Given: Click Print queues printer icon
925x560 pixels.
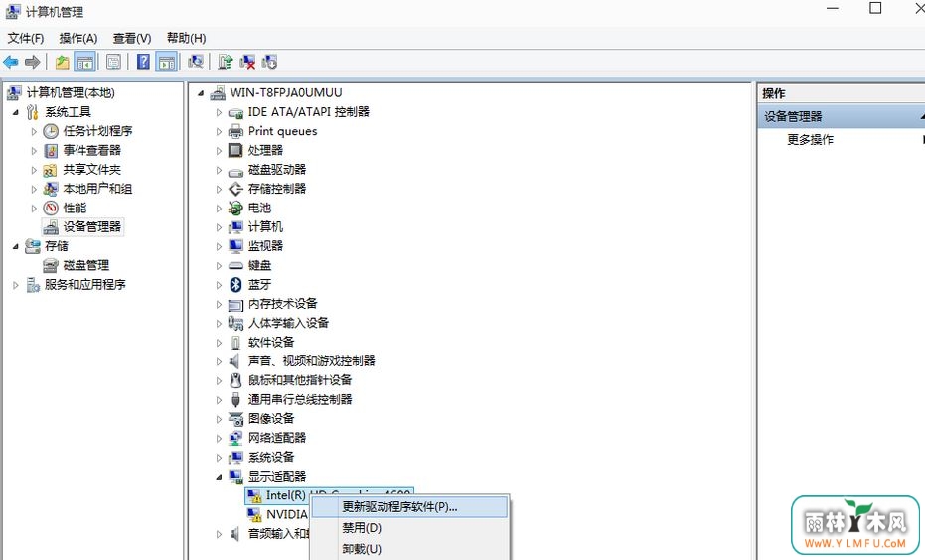Looking at the screenshot, I should (235, 131).
